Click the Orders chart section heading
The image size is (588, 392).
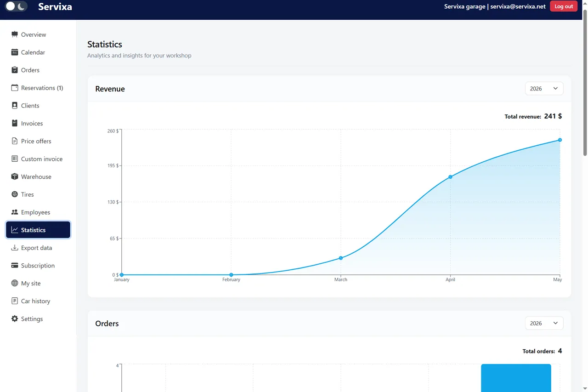coord(107,324)
